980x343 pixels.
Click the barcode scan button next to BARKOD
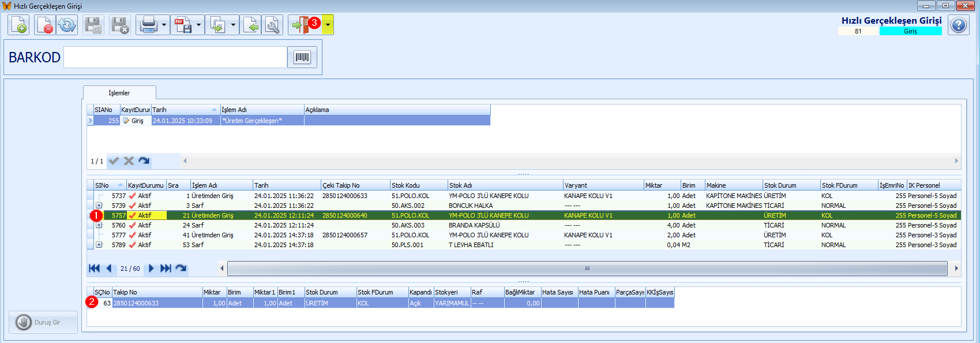302,57
